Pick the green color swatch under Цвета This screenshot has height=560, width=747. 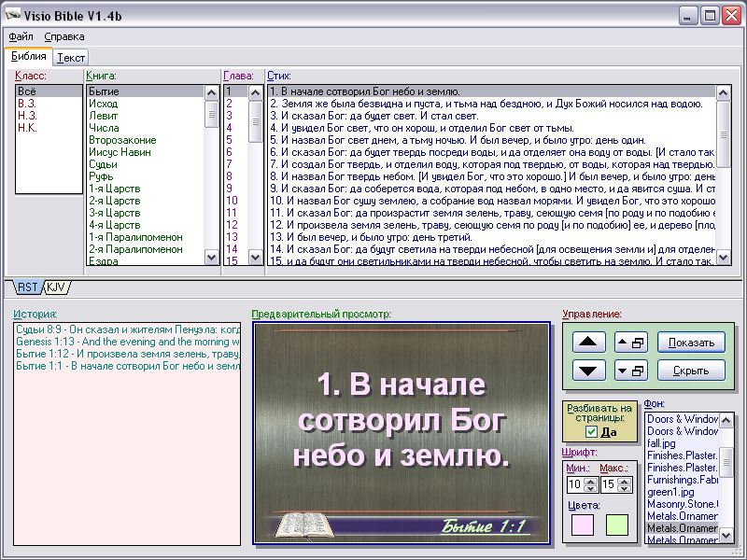point(616,525)
